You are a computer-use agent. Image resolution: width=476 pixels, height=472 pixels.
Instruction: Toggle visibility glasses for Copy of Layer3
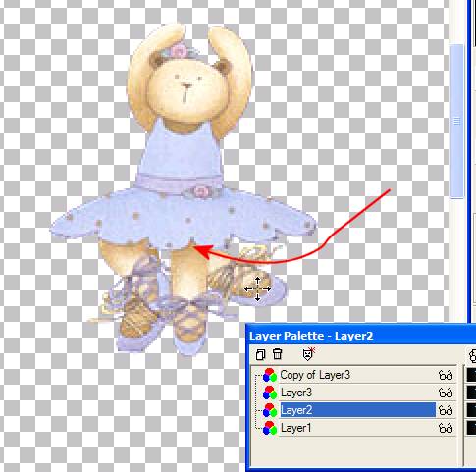pos(446,375)
